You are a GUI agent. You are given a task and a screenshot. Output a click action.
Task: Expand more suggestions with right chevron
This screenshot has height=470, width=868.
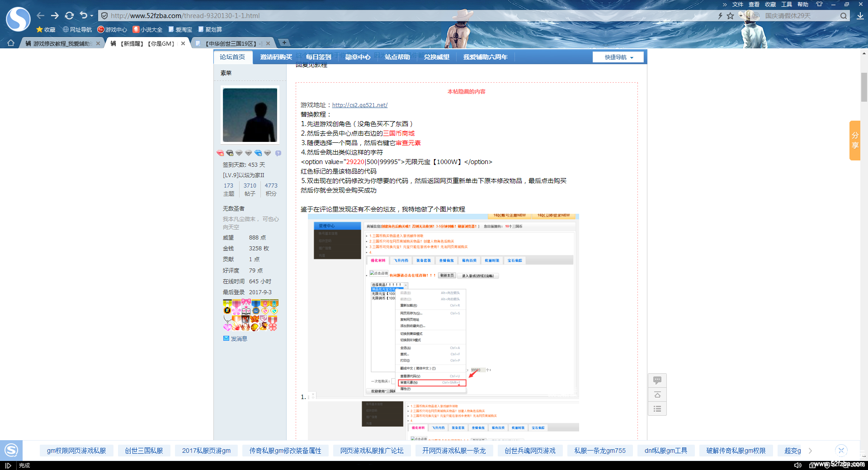(x=810, y=451)
